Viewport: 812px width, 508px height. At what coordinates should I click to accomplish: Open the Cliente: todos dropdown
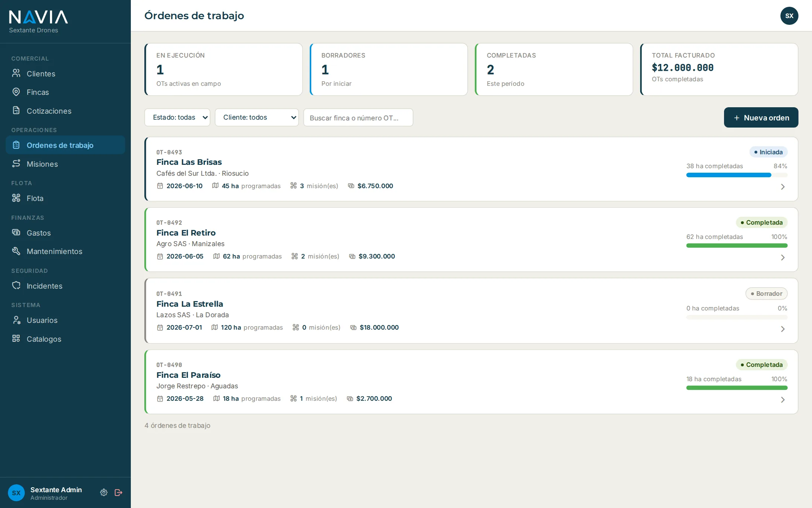(x=257, y=117)
